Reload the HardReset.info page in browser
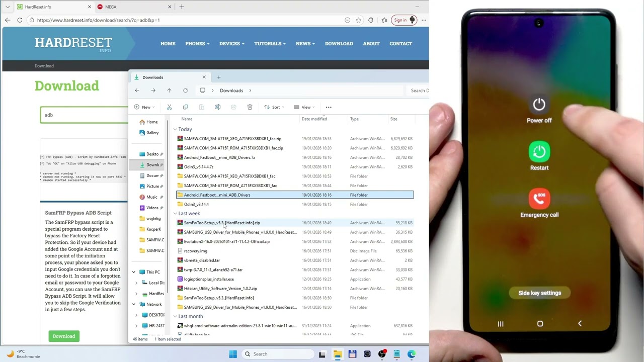 (x=20, y=20)
